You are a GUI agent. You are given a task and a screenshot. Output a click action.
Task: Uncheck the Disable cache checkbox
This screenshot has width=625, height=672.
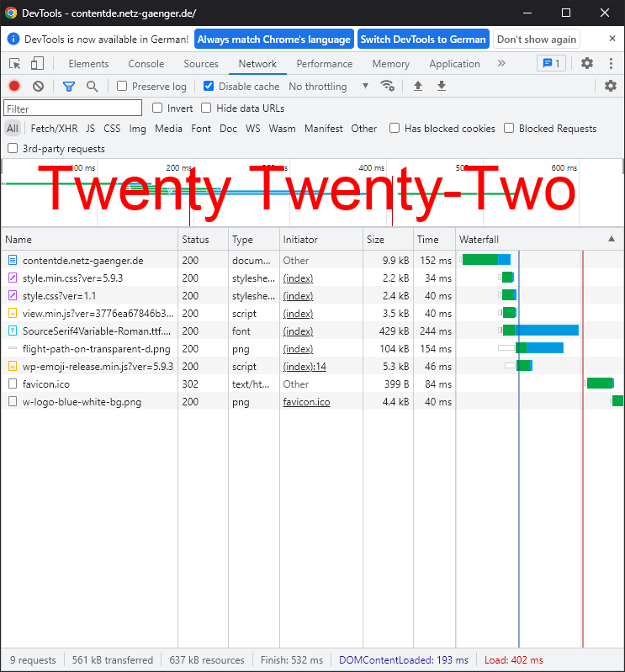pos(209,86)
